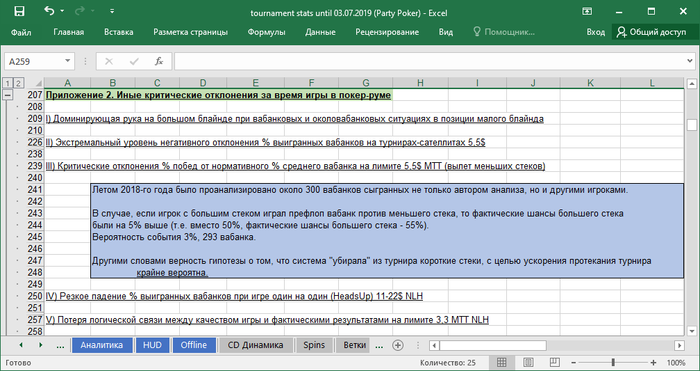The height and width of the screenshot is (371, 700).
Task: Click the Insert Function fx icon
Action: coord(158,62)
